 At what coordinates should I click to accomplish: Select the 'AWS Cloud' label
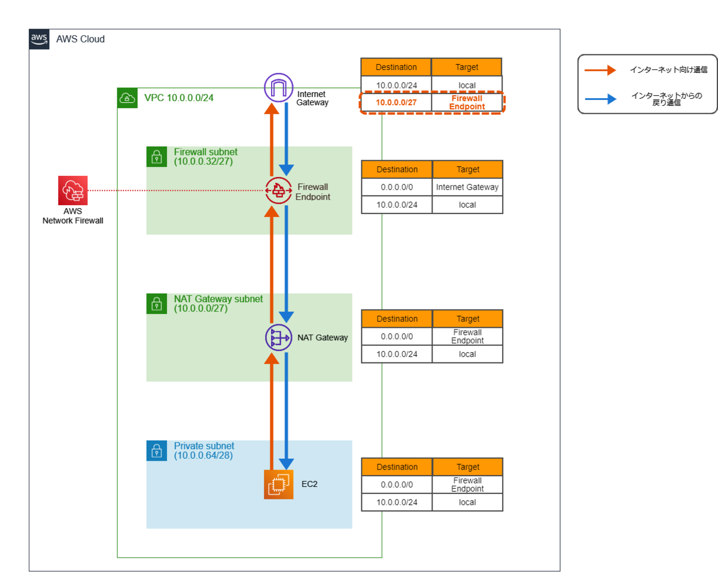point(80,39)
